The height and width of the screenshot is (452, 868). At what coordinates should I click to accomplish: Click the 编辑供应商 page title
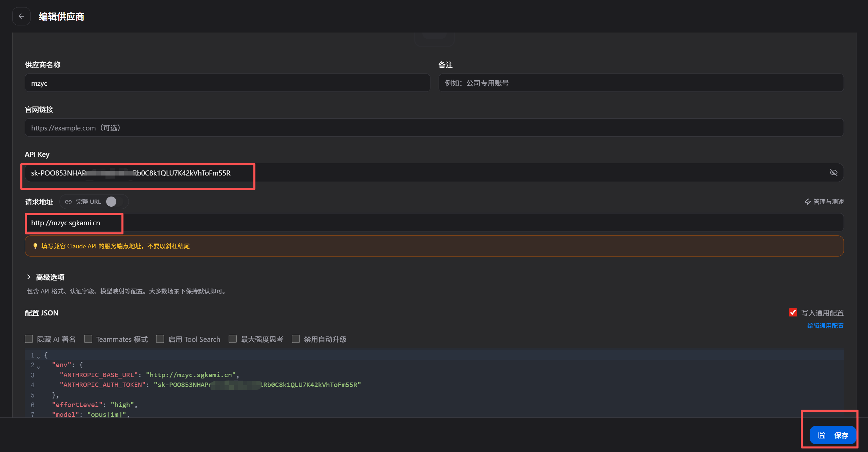pos(61,17)
